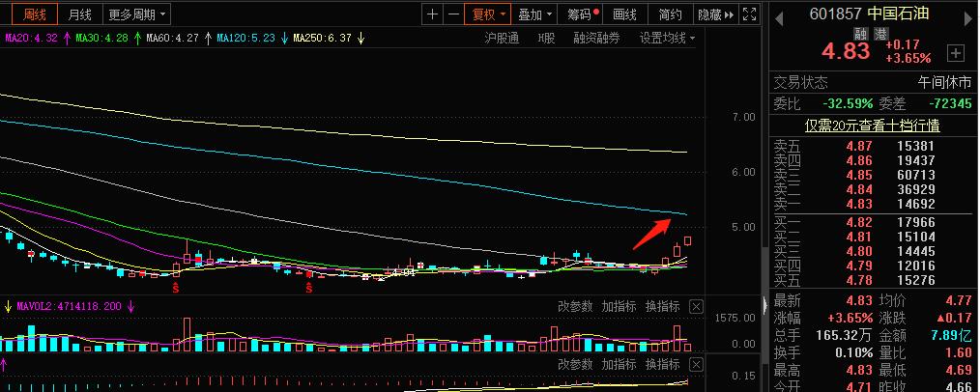Click the MA60:4.27 indicator label

(x=172, y=38)
